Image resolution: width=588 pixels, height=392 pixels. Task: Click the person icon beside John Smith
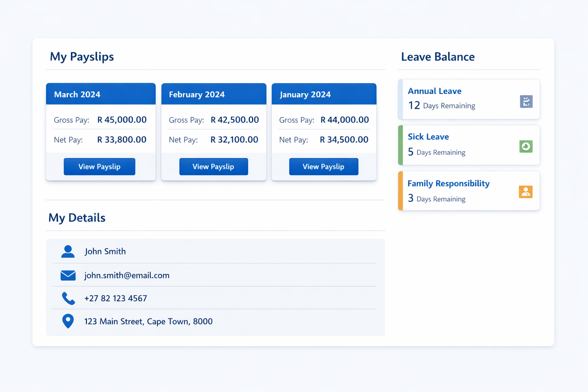68,252
